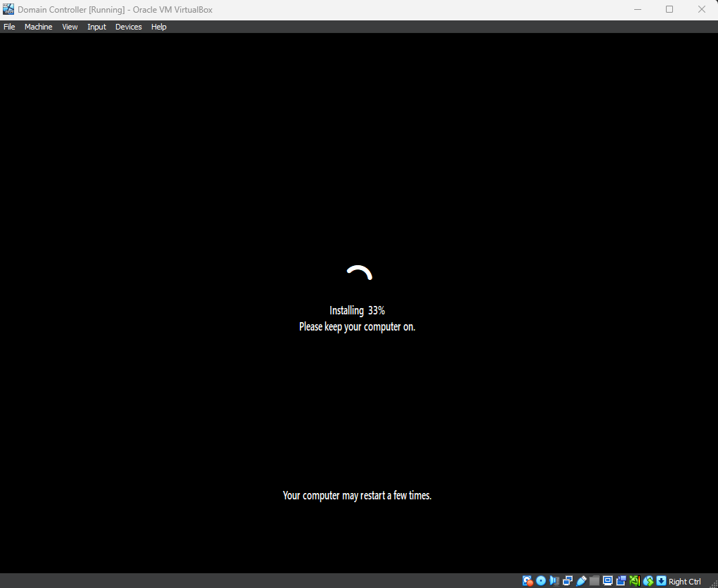Screen dimensions: 718x588
Task: Click the keyboard capture arrow icon
Action: [661, 581]
